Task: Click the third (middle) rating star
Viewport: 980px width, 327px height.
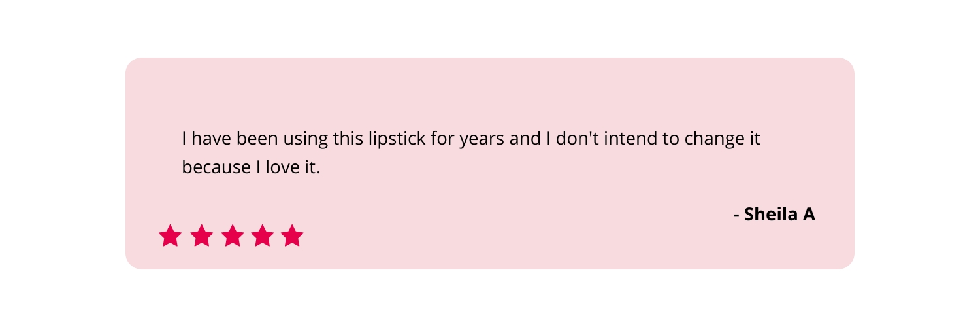Action: pos(233,235)
